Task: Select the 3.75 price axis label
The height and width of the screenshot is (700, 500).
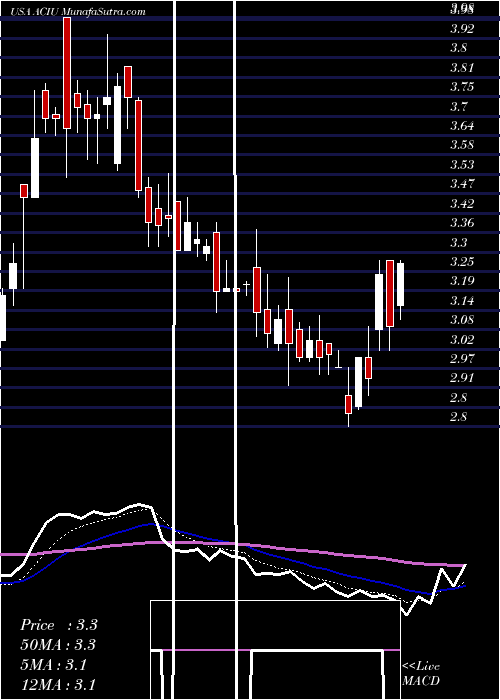Action: [462, 87]
